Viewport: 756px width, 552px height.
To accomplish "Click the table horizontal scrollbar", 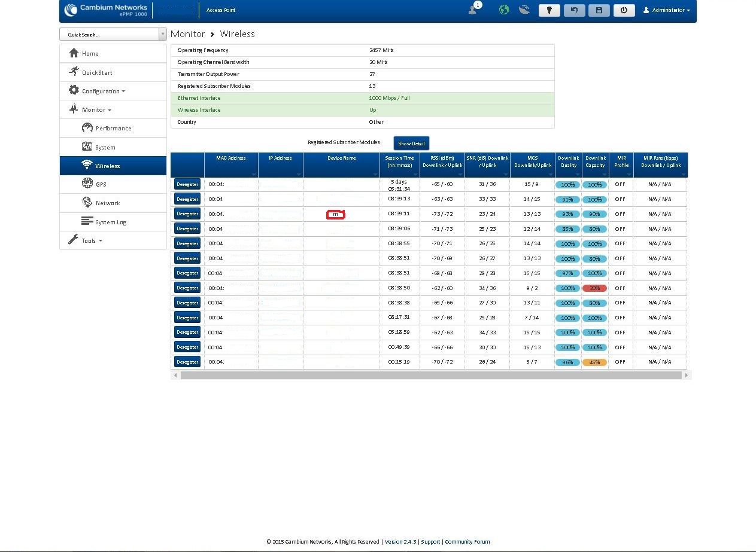I will tap(431, 375).
